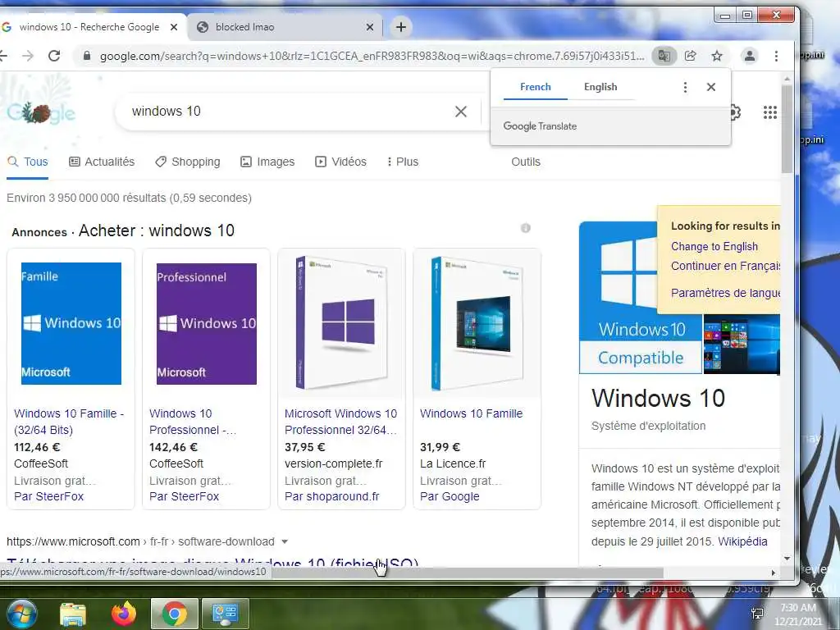This screenshot has height=630, width=840.
Task: Click the purple Professionnel Windows 10 product image
Action: pyautogui.click(x=206, y=323)
